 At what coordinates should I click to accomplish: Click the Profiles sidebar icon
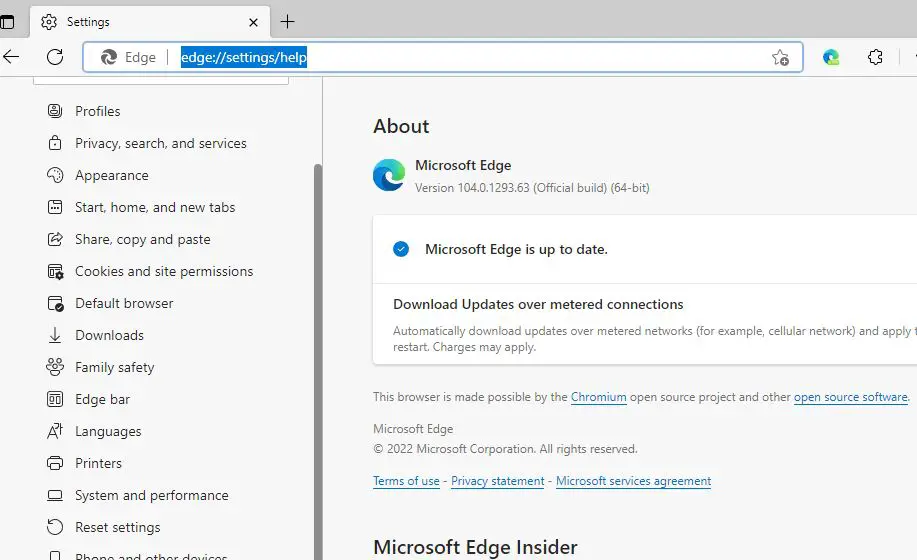[x=55, y=111]
